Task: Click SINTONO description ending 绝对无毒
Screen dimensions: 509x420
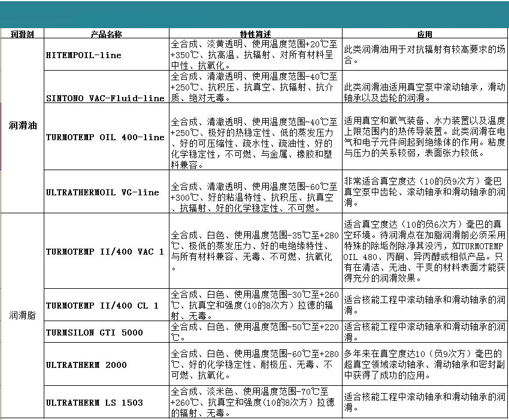Action: click(256, 87)
